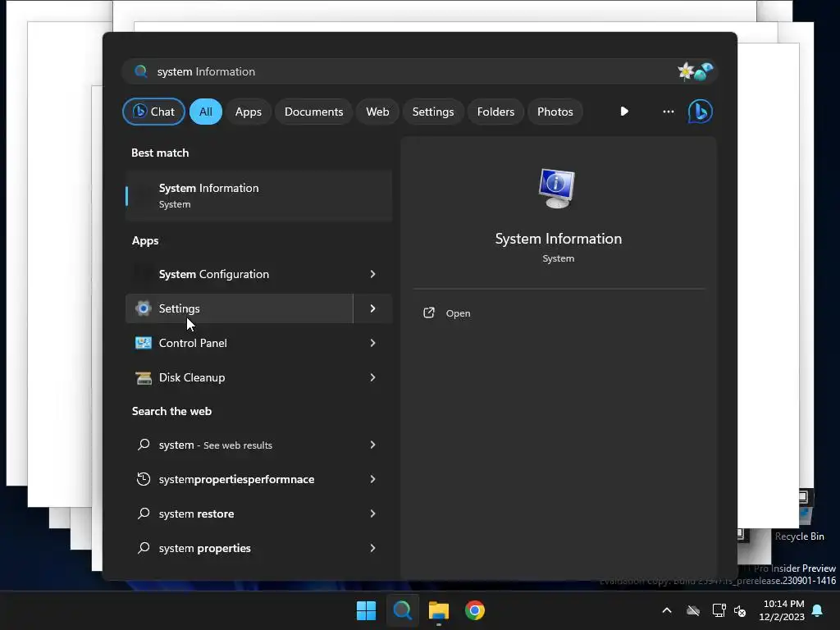Viewport: 840px width, 630px height.
Task: Click history clock icon beside systempropertiesperformnace
Action: point(143,479)
